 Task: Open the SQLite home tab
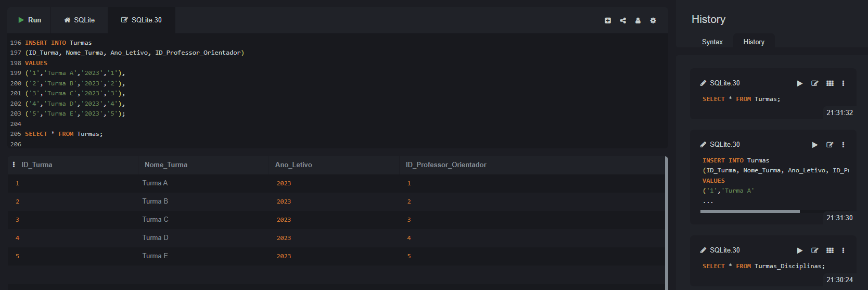(x=79, y=20)
